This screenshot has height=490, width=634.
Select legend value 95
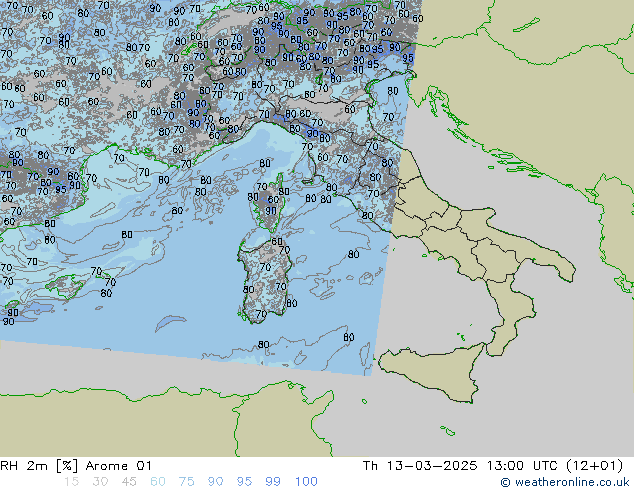point(244,482)
